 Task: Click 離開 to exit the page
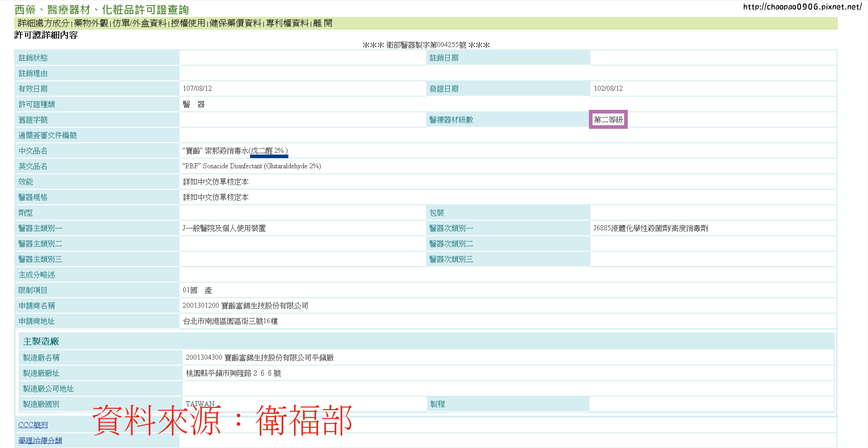click(323, 23)
